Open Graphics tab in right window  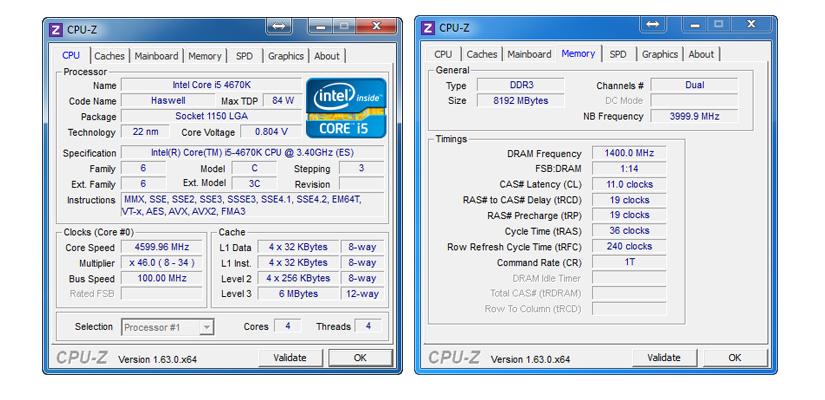(660, 54)
